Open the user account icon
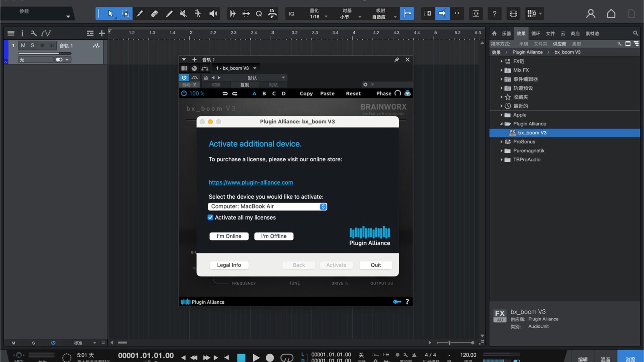This screenshot has height=362, width=644. [591, 14]
